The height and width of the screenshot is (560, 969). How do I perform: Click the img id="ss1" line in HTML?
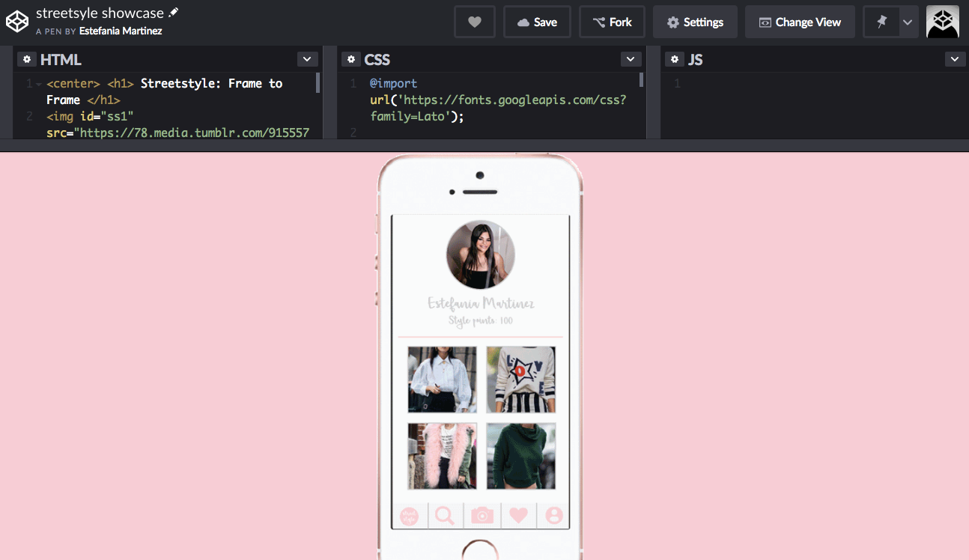90,116
